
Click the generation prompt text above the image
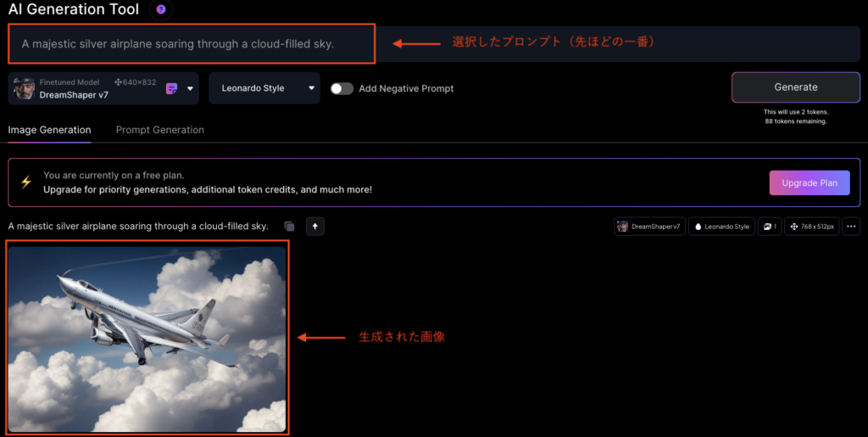(138, 226)
